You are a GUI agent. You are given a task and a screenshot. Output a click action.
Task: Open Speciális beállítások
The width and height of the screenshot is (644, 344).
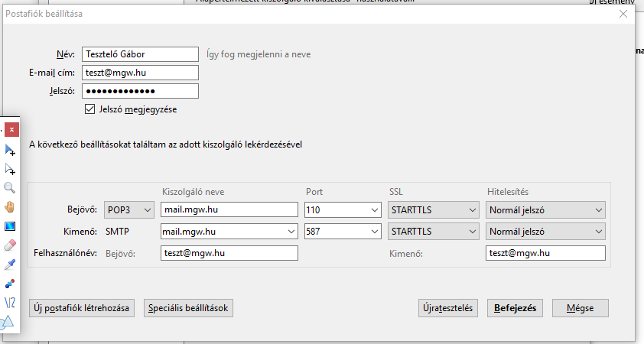187,308
